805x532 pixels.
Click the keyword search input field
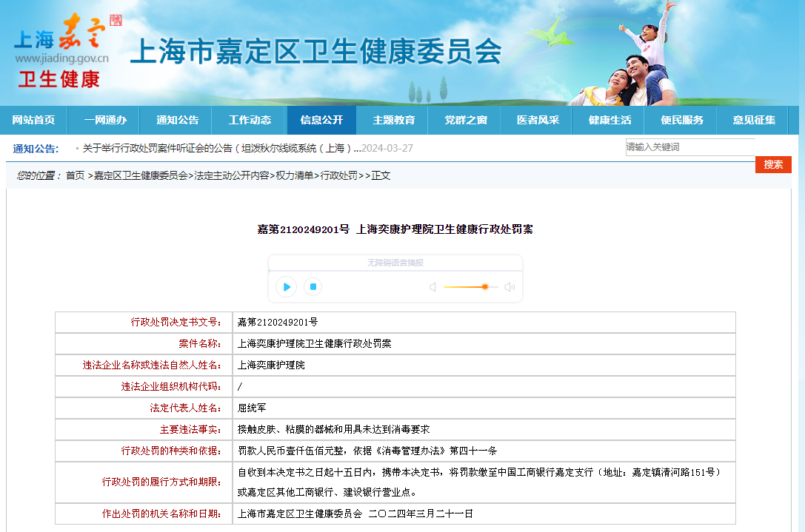click(x=689, y=147)
